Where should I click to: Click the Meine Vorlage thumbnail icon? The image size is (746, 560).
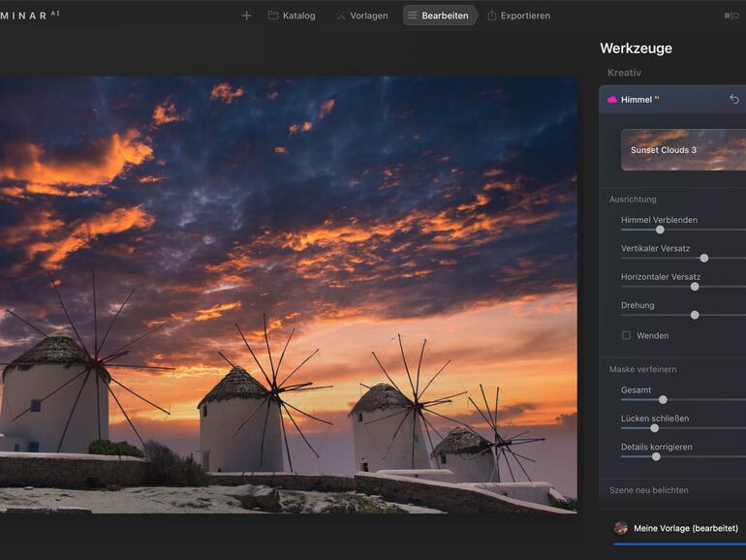pos(620,528)
